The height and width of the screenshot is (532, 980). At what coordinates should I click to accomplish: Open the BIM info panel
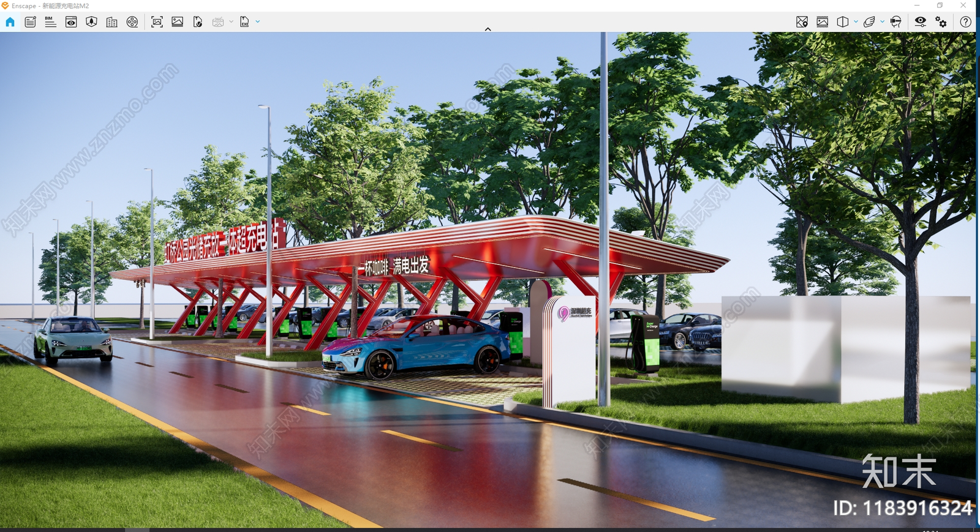click(50, 22)
